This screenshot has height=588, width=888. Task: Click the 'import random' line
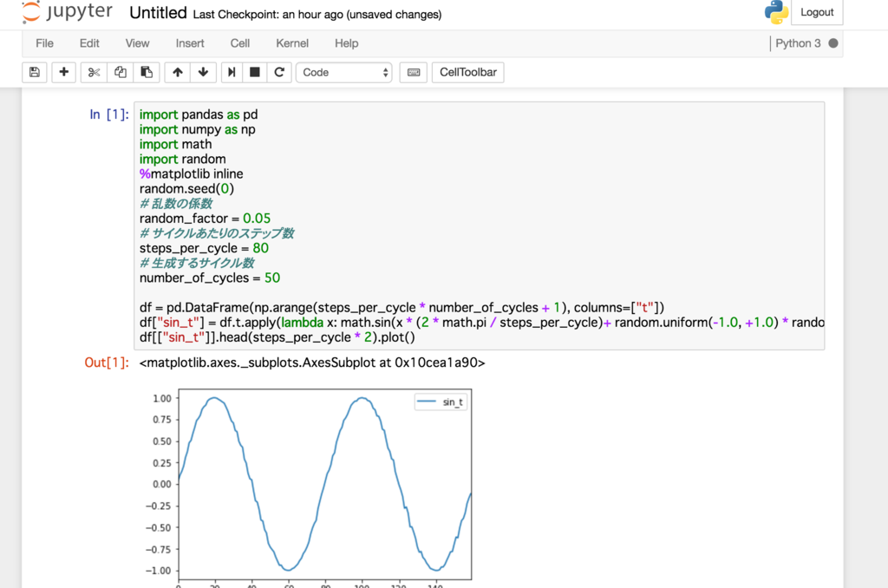pyautogui.click(x=182, y=160)
